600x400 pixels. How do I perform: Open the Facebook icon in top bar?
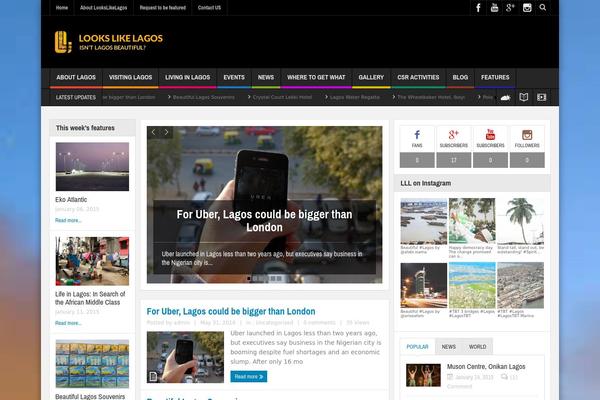click(x=478, y=8)
